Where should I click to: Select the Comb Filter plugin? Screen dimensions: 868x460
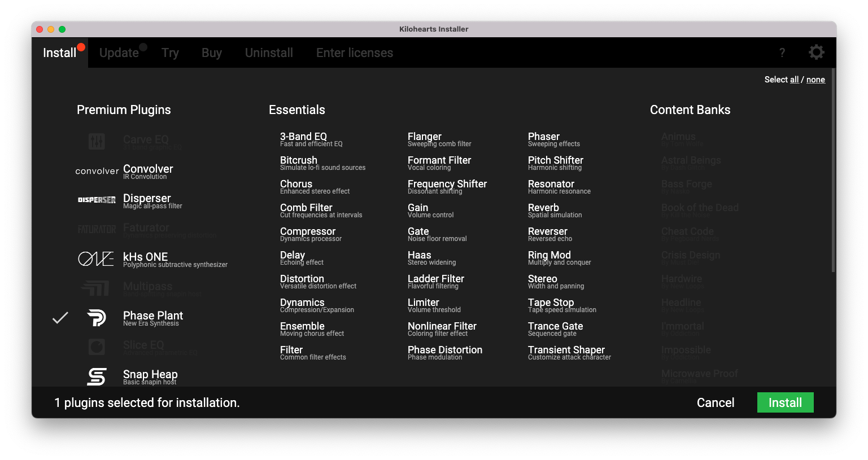(x=321, y=211)
